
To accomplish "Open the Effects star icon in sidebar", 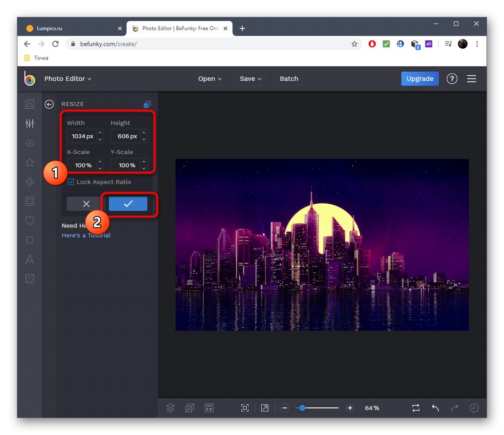I will (x=30, y=162).
